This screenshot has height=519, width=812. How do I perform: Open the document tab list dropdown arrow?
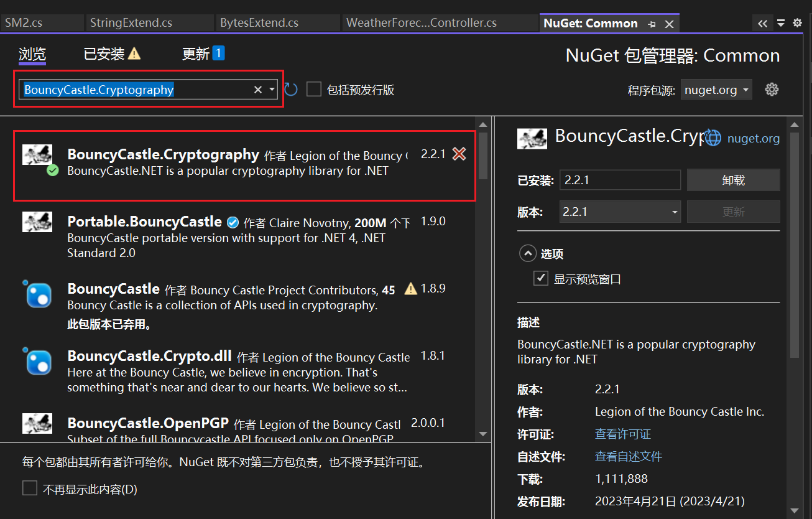[781, 24]
